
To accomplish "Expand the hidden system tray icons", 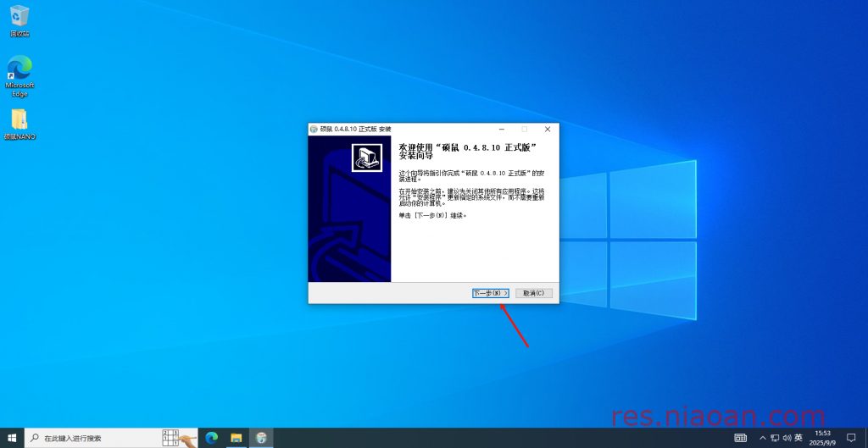I will [763, 438].
